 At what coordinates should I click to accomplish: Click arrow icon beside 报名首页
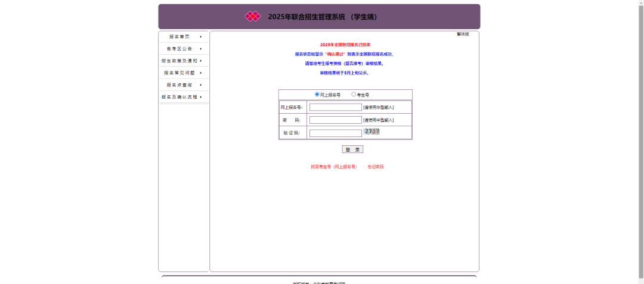201,37
